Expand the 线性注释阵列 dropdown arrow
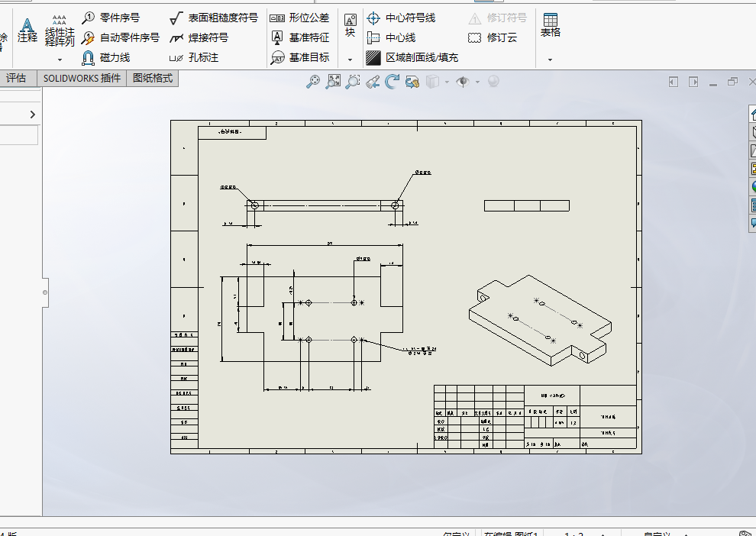Screen dimensions: 756x536 60,60
